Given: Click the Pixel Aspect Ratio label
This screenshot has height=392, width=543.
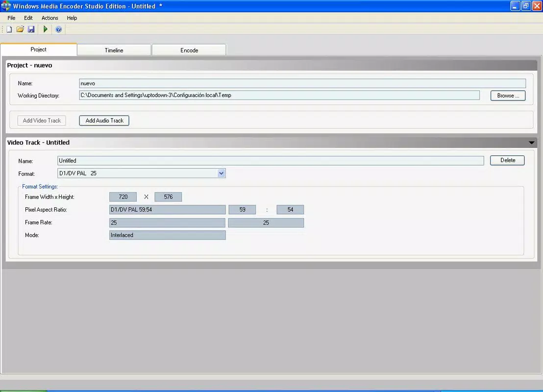Looking at the screenshot, I should click(x=46, y=210).
